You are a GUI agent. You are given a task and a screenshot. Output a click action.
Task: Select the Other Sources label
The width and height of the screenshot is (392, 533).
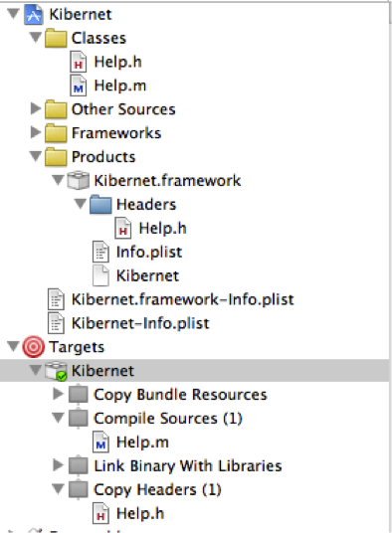coord(123,109)
